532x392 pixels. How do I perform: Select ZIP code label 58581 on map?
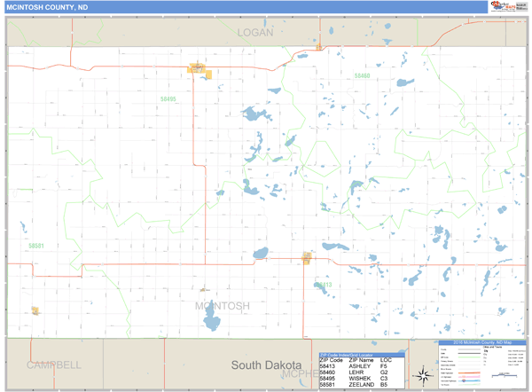point(35,245)
